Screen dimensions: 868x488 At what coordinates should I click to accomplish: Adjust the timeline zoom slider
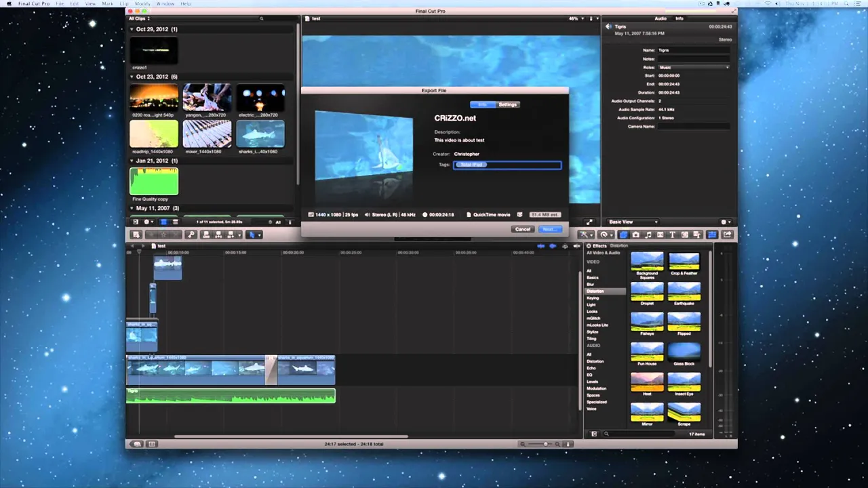click(546, 444)
